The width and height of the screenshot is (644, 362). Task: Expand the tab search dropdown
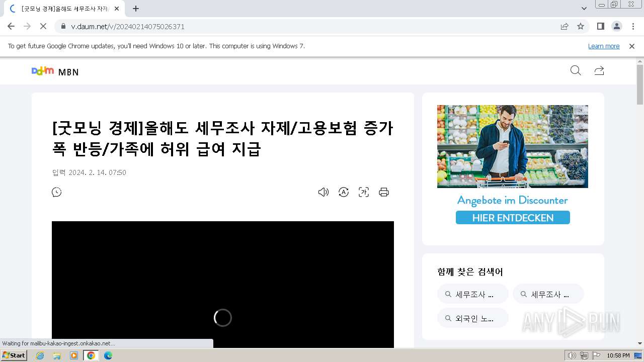click(584, 9)
